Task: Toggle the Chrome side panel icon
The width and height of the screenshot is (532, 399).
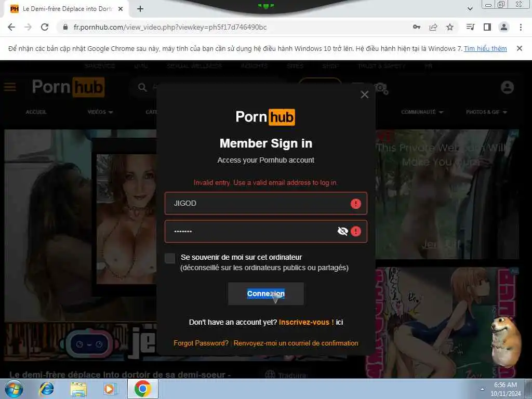Action: (487, 27)
